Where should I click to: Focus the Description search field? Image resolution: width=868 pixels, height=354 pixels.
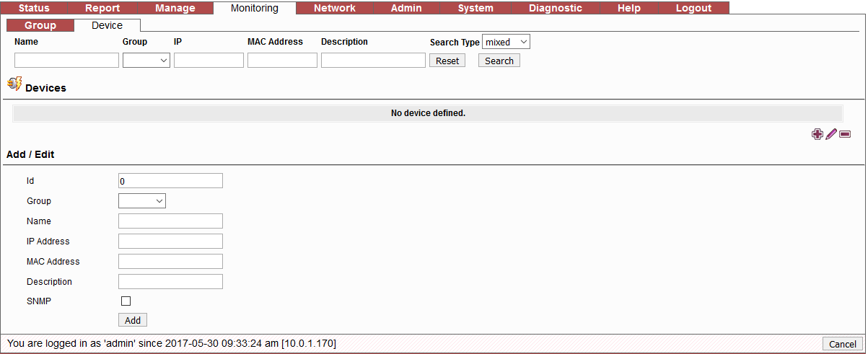coord(373,61)
